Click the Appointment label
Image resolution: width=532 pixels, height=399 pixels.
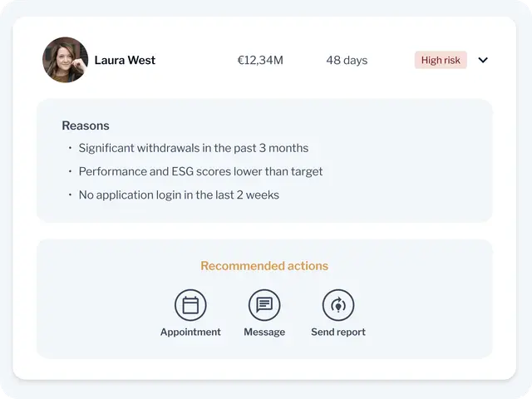pyautogui.click(x=190, y=332)
